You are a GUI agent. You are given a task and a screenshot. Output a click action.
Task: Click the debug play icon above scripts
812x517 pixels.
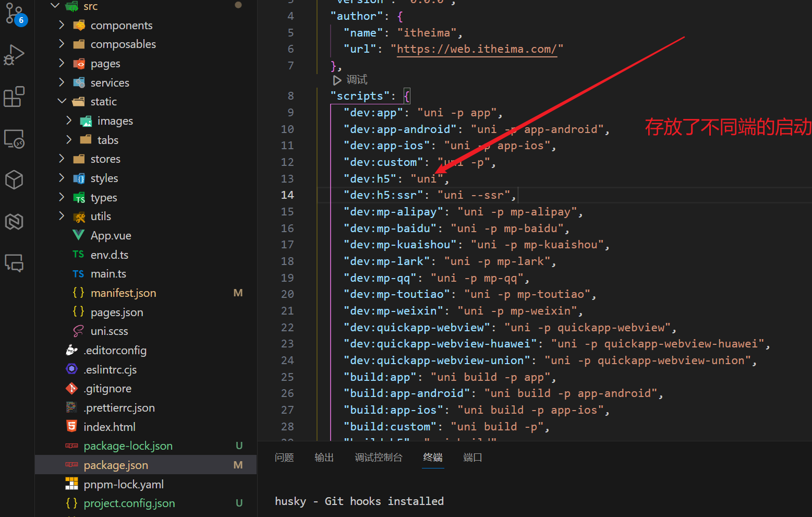click(x=337, y=80)
